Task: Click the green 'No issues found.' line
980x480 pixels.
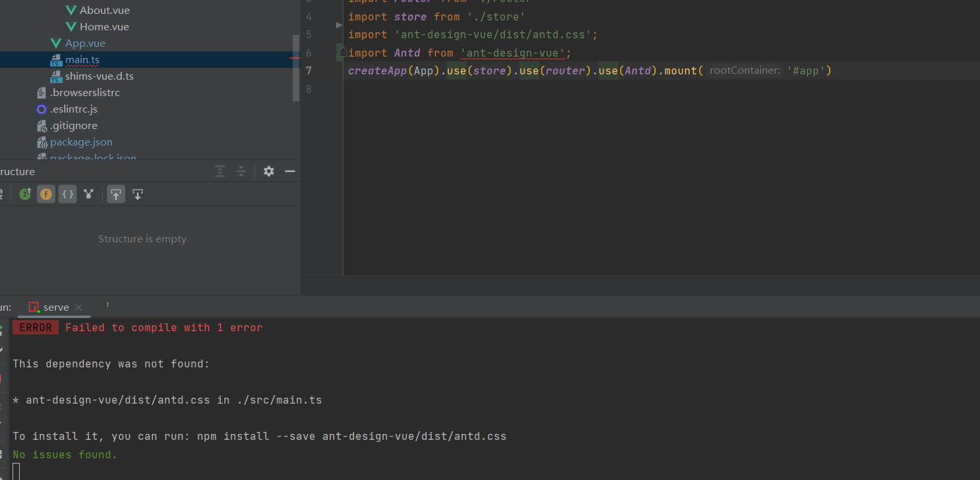Action: [65, 454]
